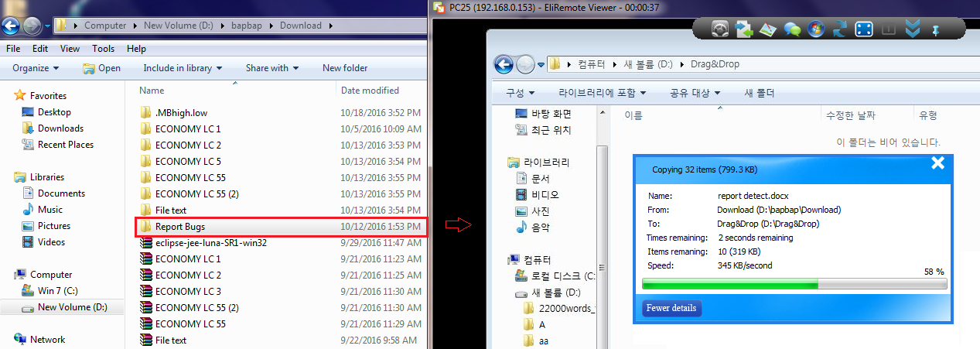Select 22000words folder in remote tree
The height and width of the screenshot is (349, 980).
(x=558, y=309)
